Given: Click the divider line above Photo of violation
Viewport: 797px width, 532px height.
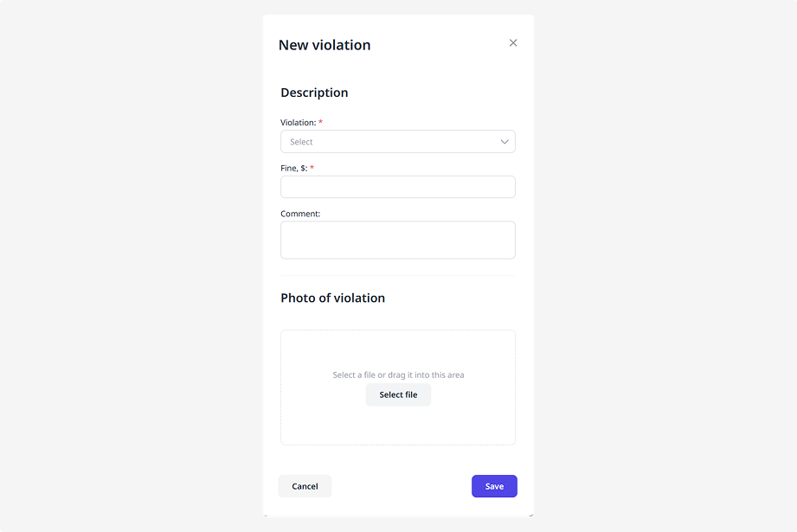Looking at the screenshot, I should tap(398, 276).
